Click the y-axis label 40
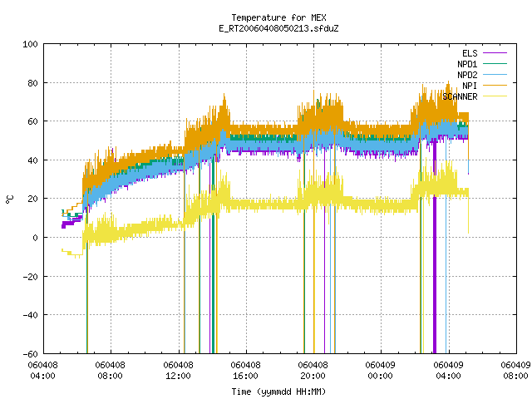This screenshot has height=399, width=532. (x=32, y=160)
